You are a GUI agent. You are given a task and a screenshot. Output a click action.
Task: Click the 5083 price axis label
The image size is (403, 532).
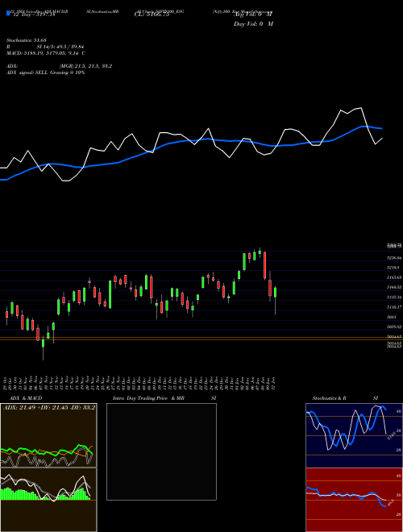point(391,317)
